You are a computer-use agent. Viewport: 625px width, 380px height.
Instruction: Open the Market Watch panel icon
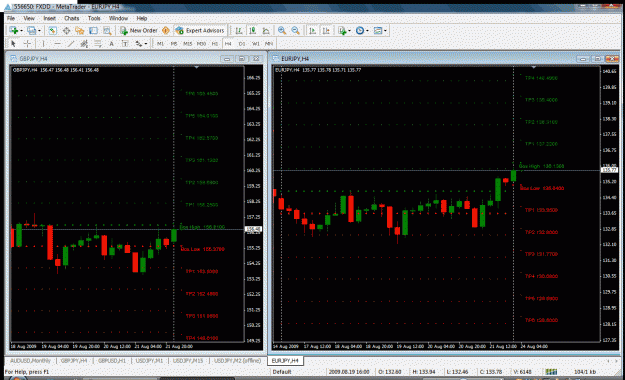point(52,31)
